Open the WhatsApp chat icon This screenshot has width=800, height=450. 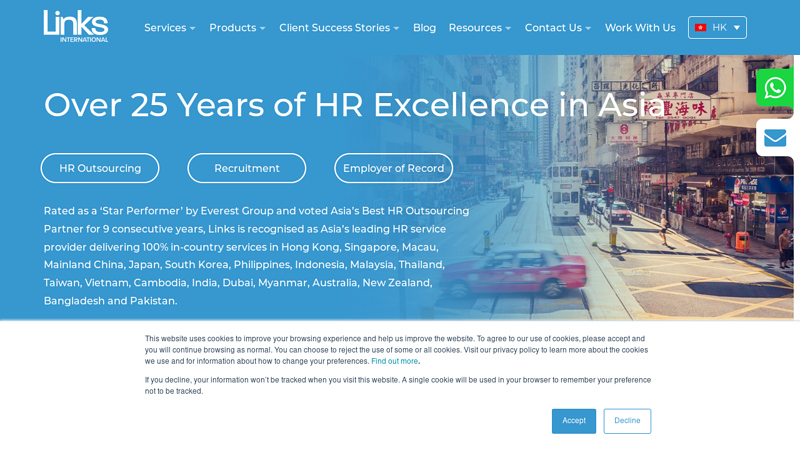774,88
